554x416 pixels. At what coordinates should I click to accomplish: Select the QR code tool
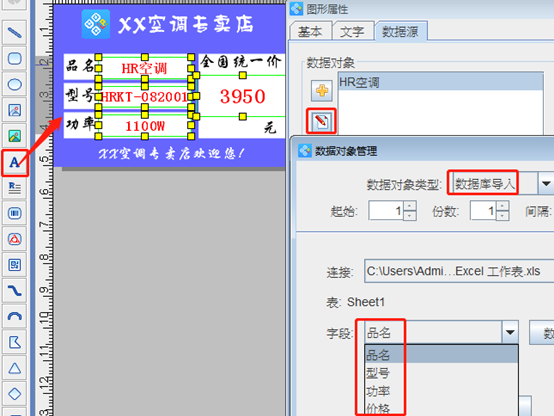14,265
